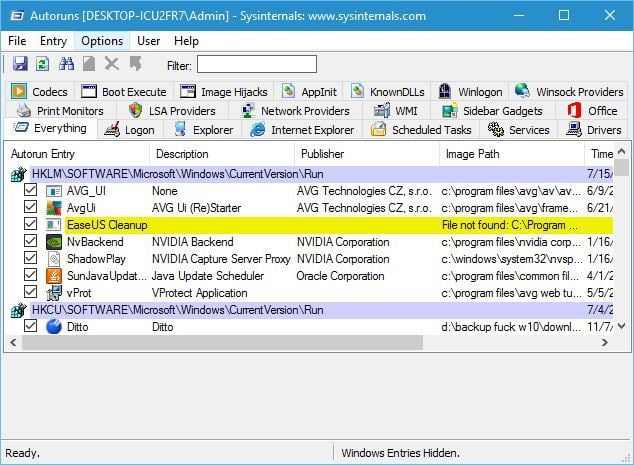Click the NvBackend NVIDIA icon

[54, 242]
